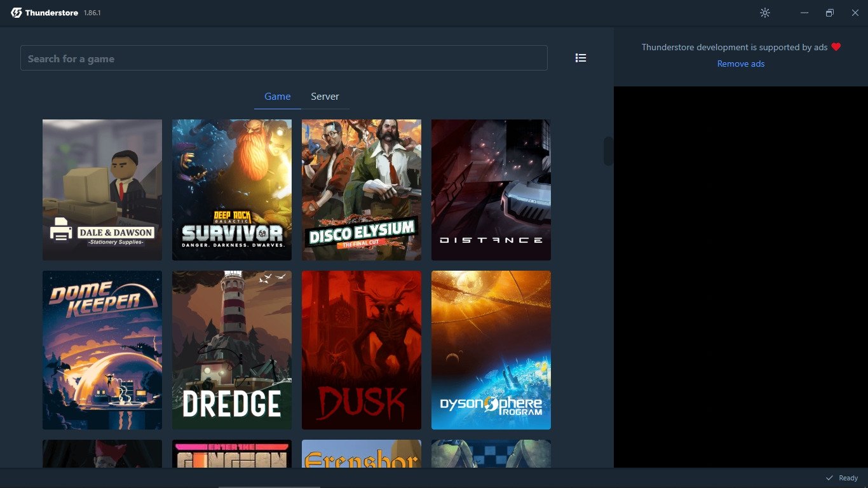
Task: Choose the Dusk game cover
Action: [x=362, y=350]
